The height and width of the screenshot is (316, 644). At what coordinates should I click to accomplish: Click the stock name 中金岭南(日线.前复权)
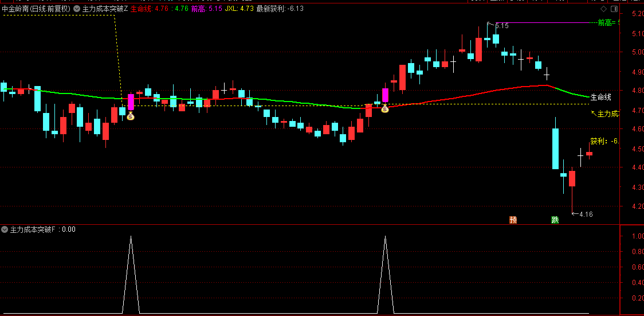tap(36, 9)
